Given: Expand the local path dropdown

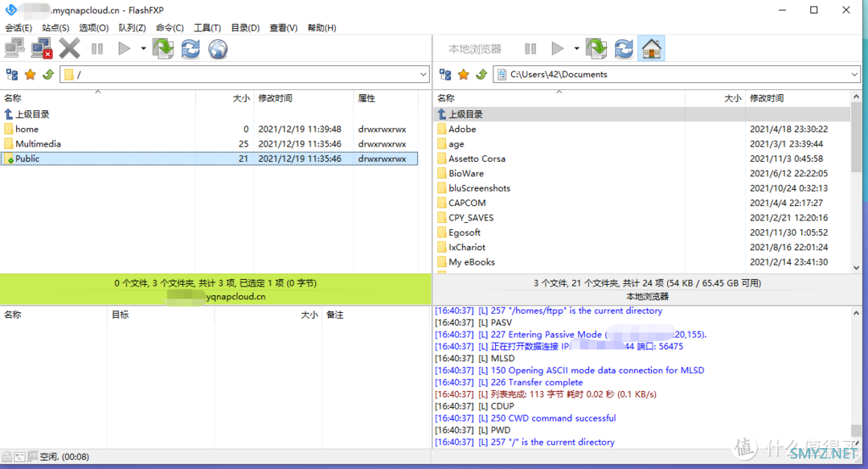Looking at the screenshot, I should pyautogui.click(x=854, y=74).
